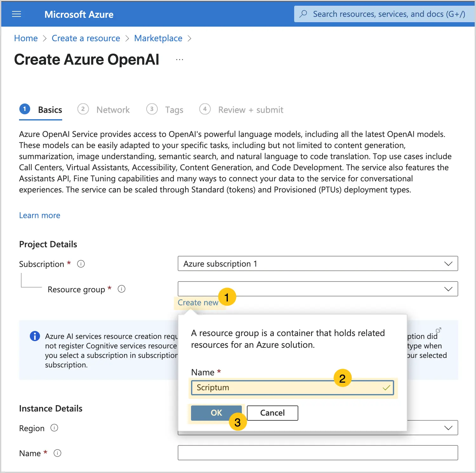Viewport: 476px width, 473px height.
Task: Switch to the Network tab
Action: point(104,110)
